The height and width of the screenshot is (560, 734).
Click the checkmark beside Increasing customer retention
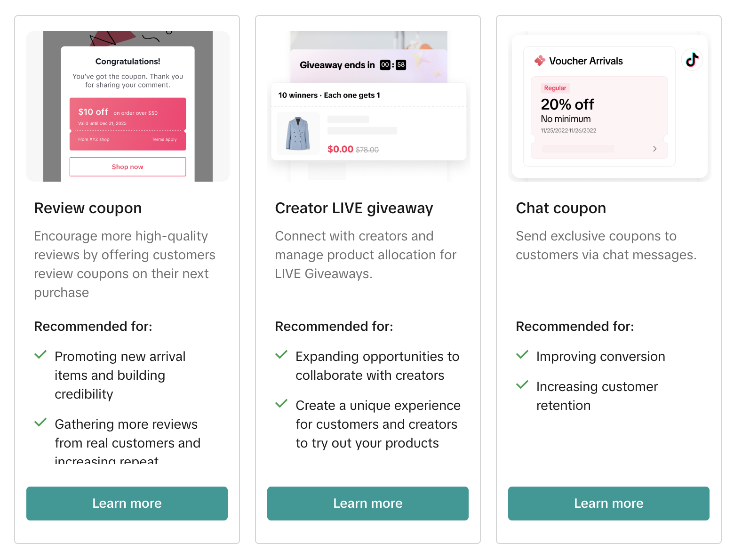coord(522,384)
